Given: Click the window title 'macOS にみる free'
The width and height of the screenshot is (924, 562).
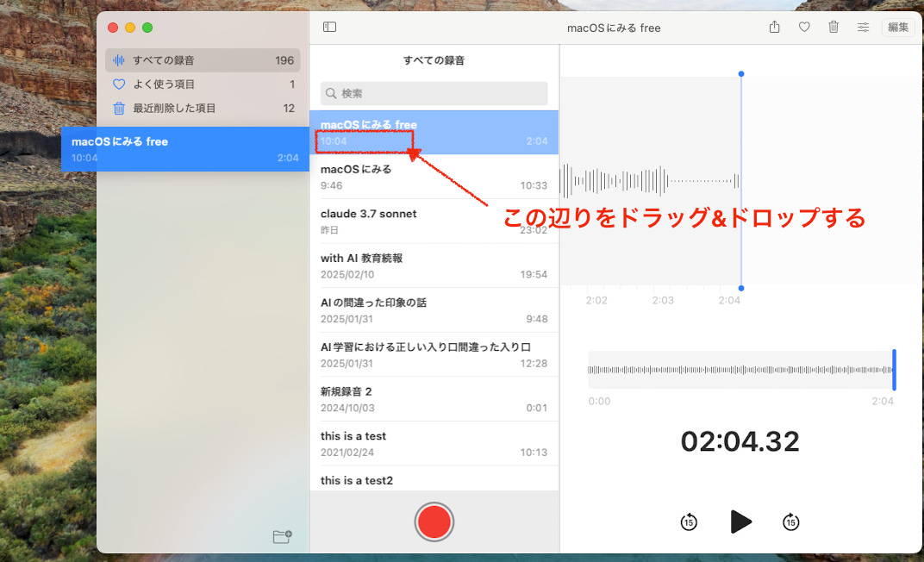Looking at the screenshot, I should click(x=614, y=28).
